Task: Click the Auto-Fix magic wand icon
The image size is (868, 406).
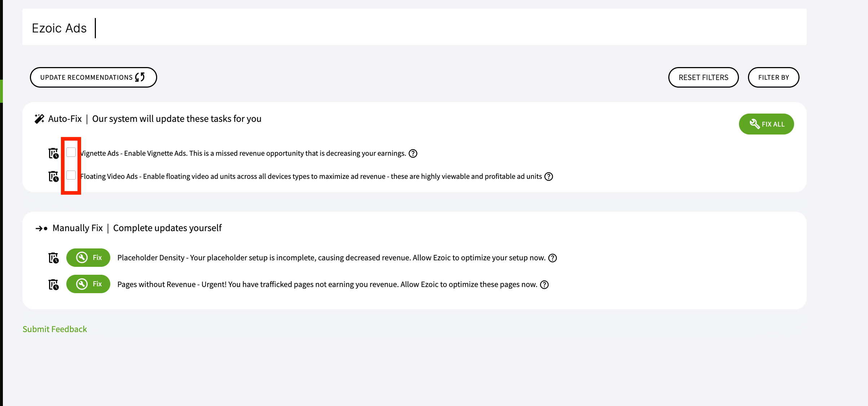Action: [x=39, y=119]
